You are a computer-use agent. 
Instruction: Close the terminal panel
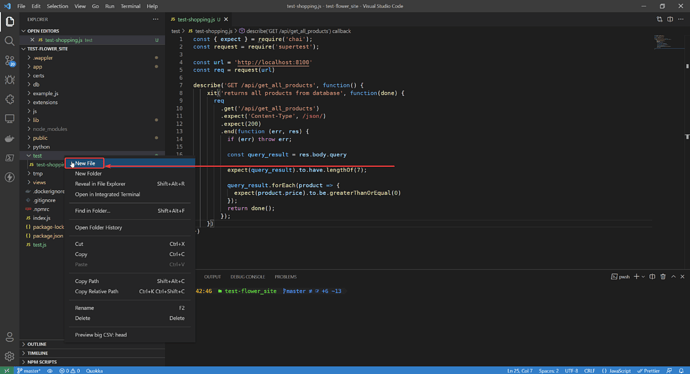pyautogui.click(x=683, y=277)
